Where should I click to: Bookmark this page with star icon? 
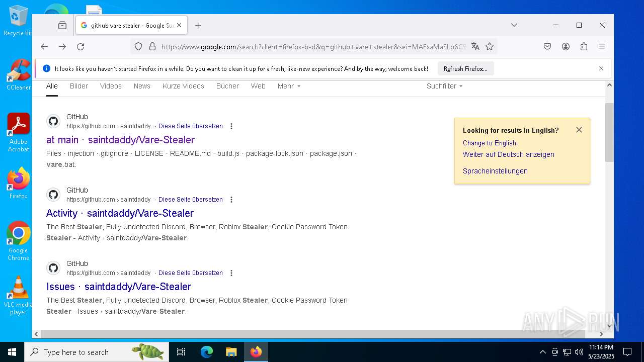pyautogui.click(x=490, y=46)
